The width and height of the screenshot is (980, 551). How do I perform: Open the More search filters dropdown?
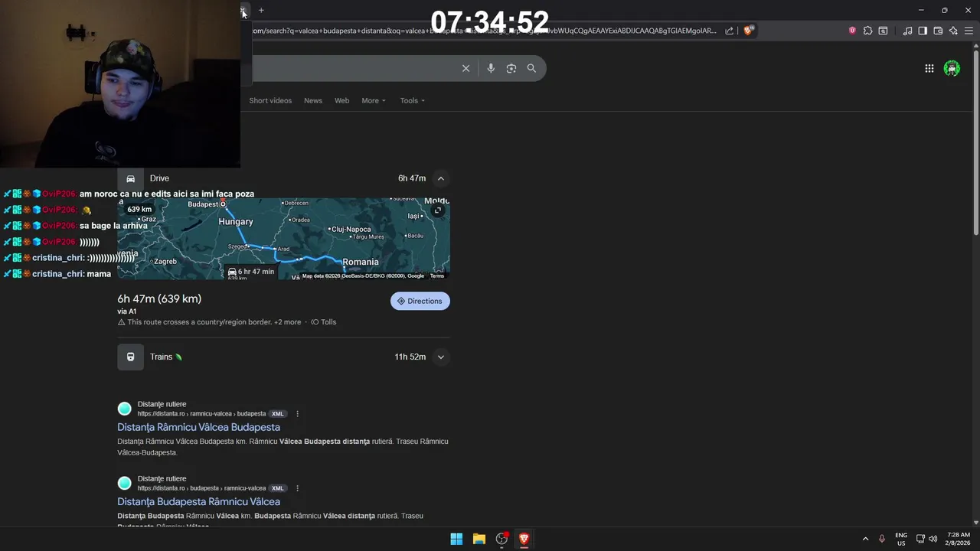pyautogui.click(x=374, y=100)
